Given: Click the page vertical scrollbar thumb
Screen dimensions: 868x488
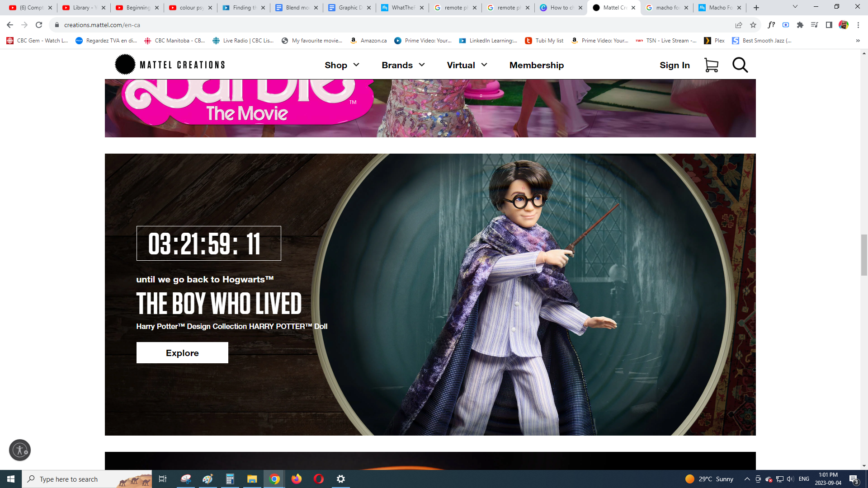Looking at the screenshot, I should 864,255.
